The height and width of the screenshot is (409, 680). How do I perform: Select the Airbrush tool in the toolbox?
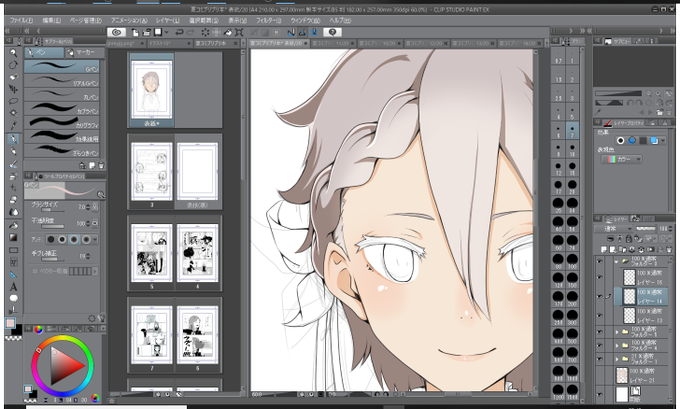click(x=13, y=176)
